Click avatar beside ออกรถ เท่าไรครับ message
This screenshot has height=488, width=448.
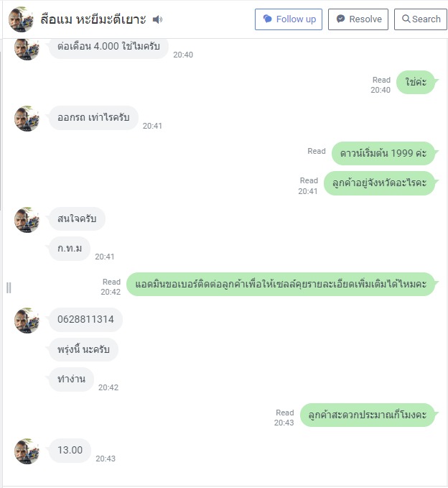27,118
